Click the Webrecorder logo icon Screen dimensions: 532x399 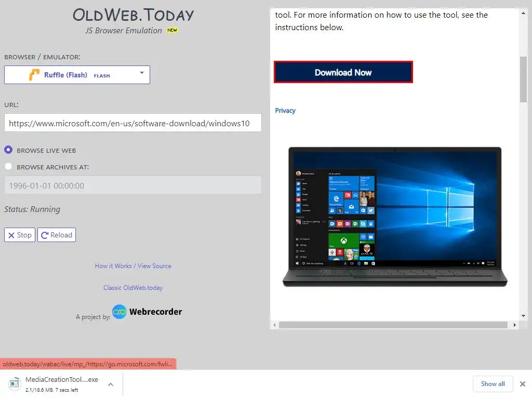point(119,312)
